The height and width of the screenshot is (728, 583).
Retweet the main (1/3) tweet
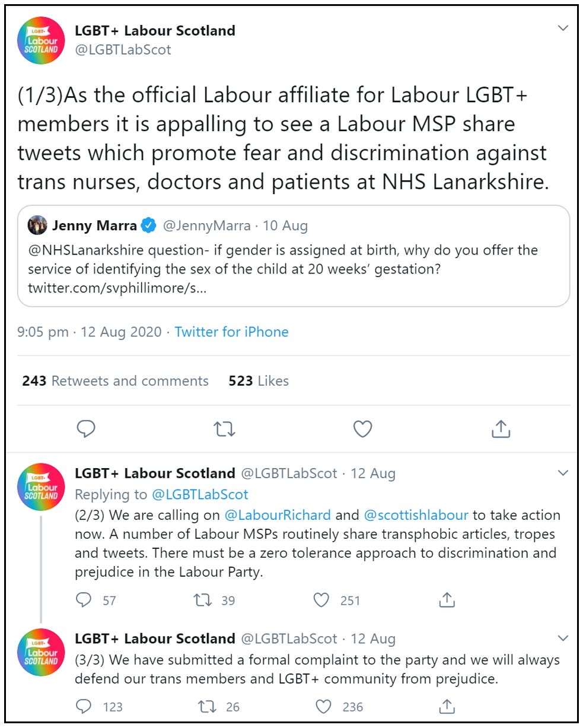(225, 428)
